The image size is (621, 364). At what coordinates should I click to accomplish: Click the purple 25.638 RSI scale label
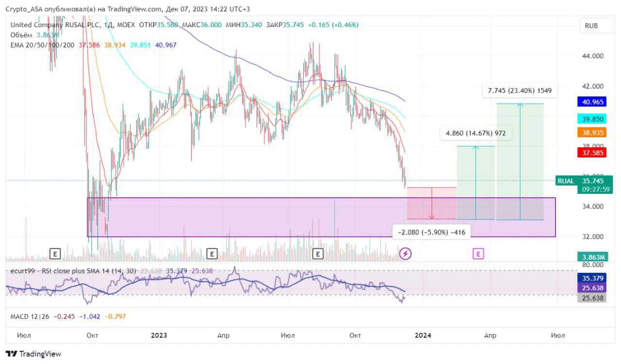coord(591,288)
